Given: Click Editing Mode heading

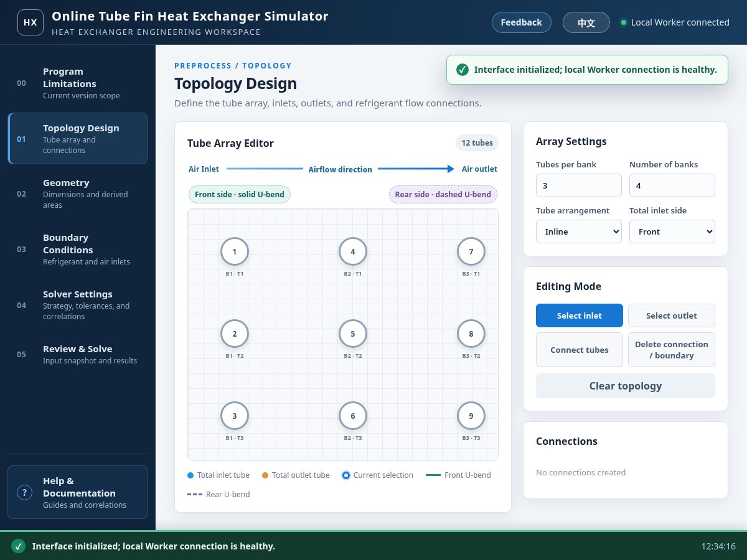Looking at the screenshot, I should 568,286.
